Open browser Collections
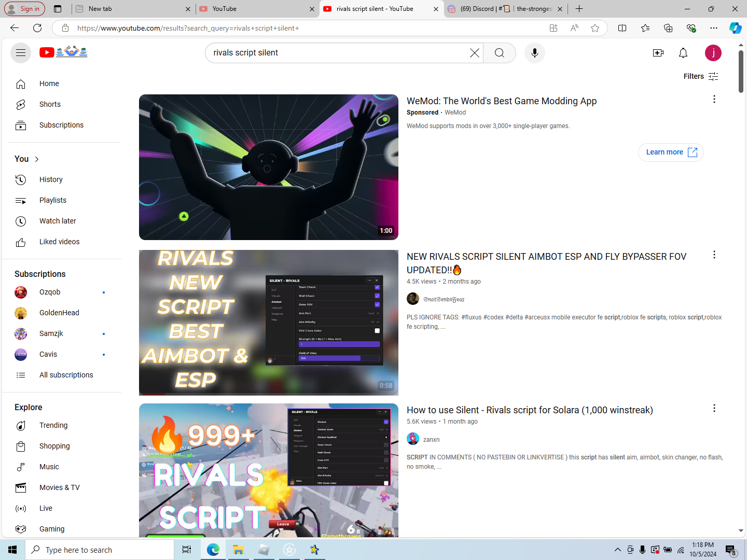This screenshot has width=747, height=560. pyautogui.click(x=668, y=28)
